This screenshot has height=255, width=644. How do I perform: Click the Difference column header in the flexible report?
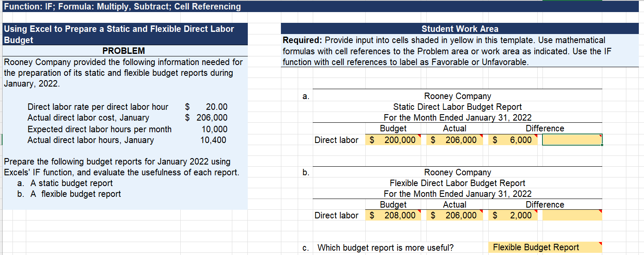[545, 204]
